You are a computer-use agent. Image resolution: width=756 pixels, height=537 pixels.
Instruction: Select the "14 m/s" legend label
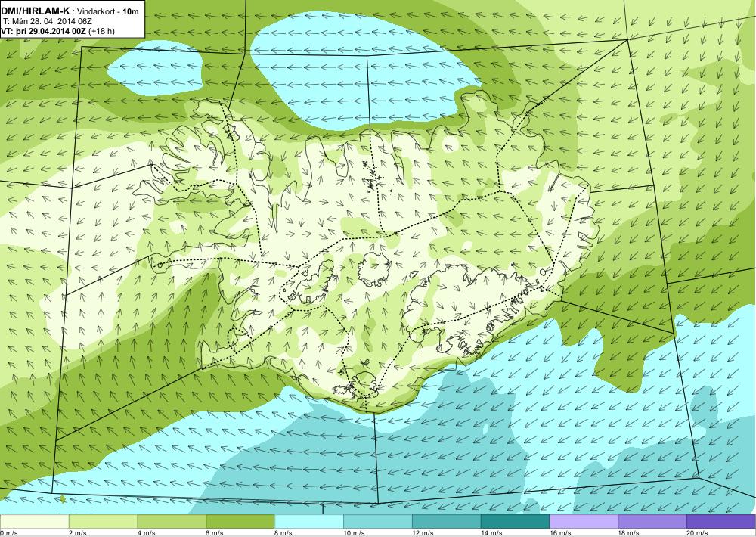pos(492,532)
